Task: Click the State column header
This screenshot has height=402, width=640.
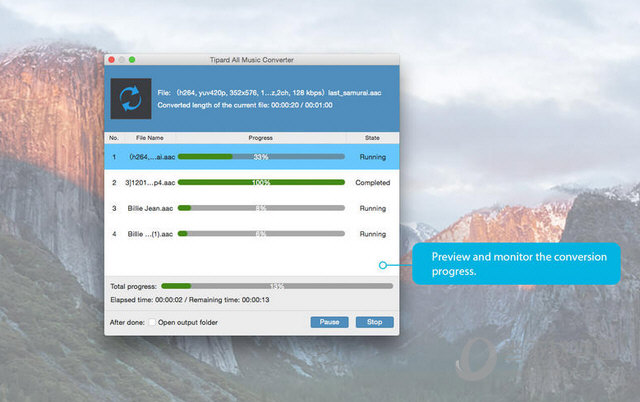Action: coord(372,138)
